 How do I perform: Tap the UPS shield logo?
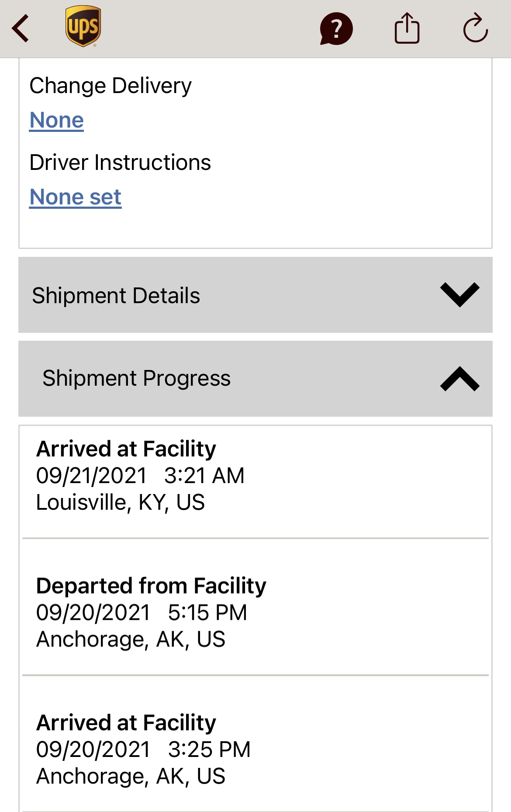tap(83, 26)
